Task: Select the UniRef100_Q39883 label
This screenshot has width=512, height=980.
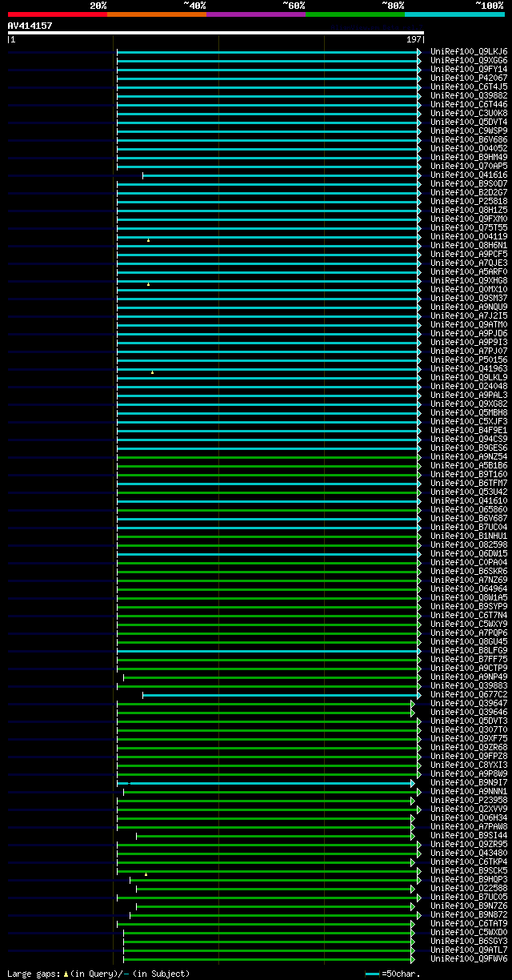Action: (469, 685)
